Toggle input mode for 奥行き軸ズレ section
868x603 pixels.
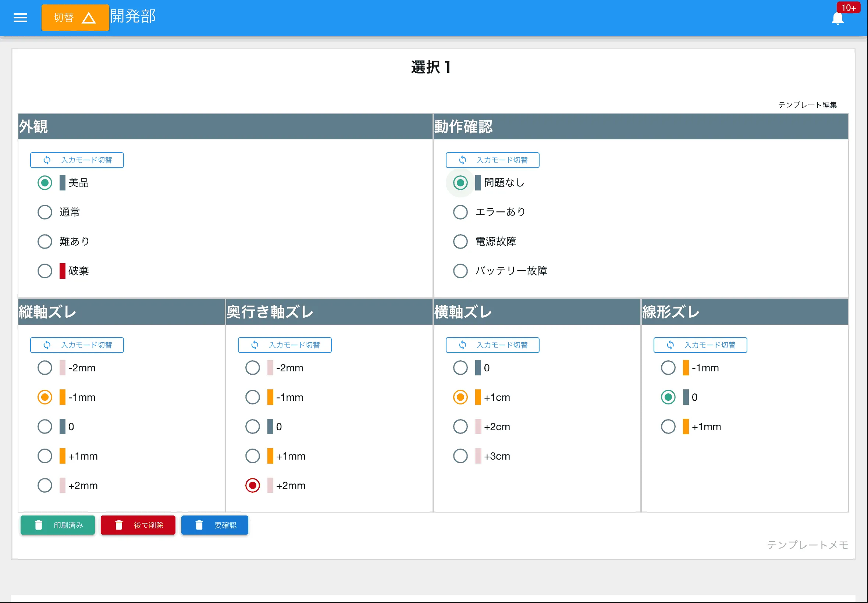pos(285,345)
